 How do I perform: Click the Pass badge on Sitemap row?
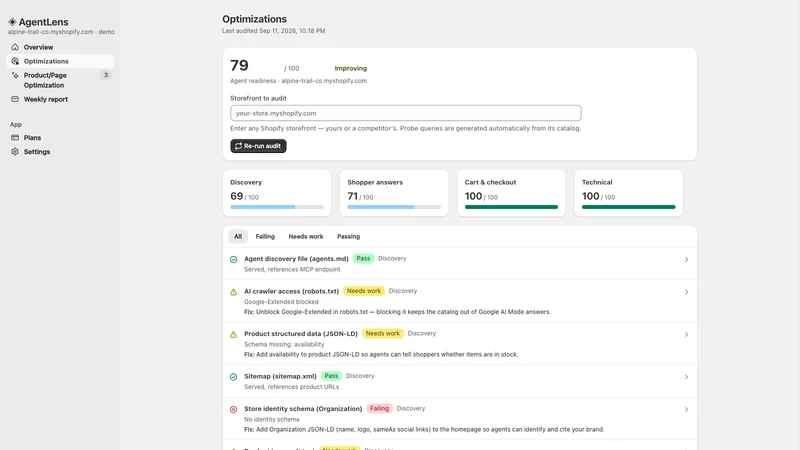tap(331, 376)
